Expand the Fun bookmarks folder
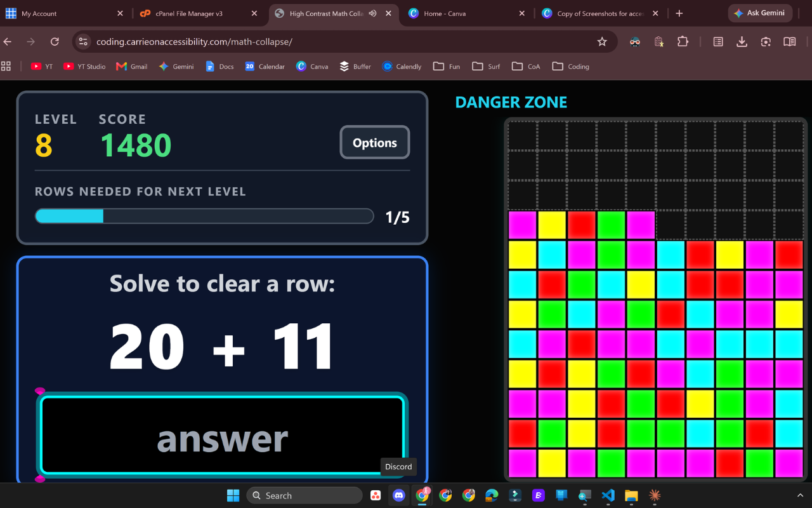Screen dimensions: 812x508 (447, 66)
